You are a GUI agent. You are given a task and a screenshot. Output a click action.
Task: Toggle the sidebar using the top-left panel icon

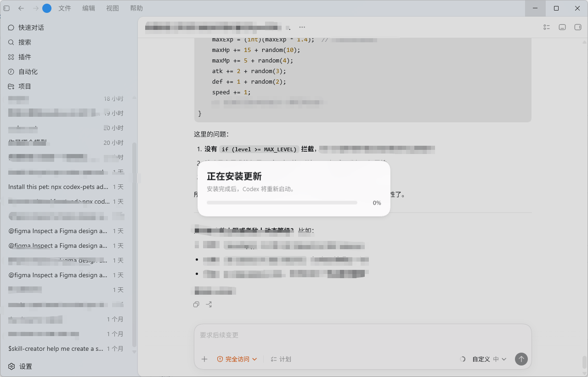[6, 8]
